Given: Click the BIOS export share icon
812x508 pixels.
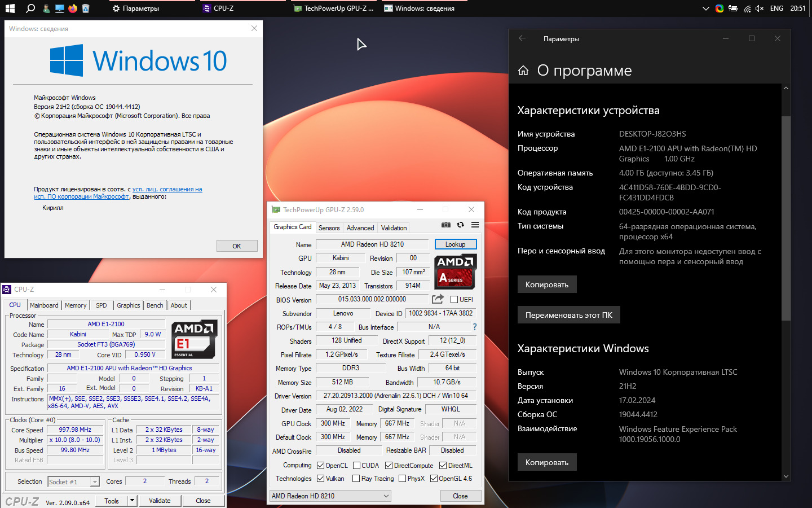Looking at the screenshot, I should (438, 299).
